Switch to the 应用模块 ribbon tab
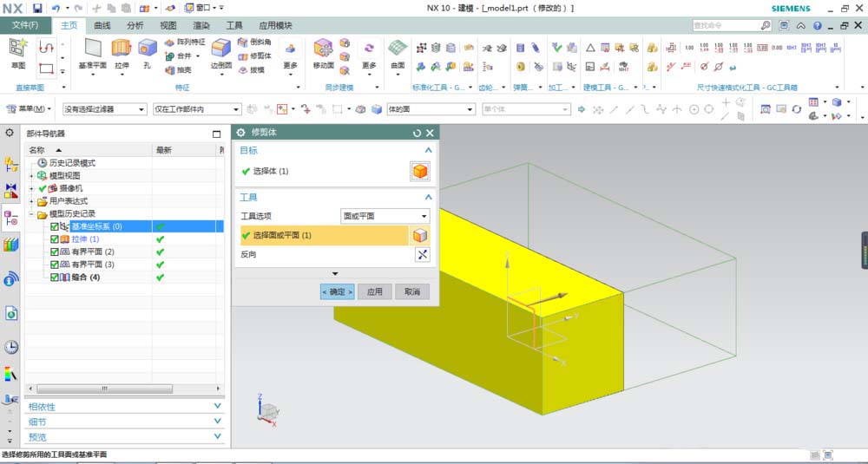The image size is (868, 464). tap(276, 25)
